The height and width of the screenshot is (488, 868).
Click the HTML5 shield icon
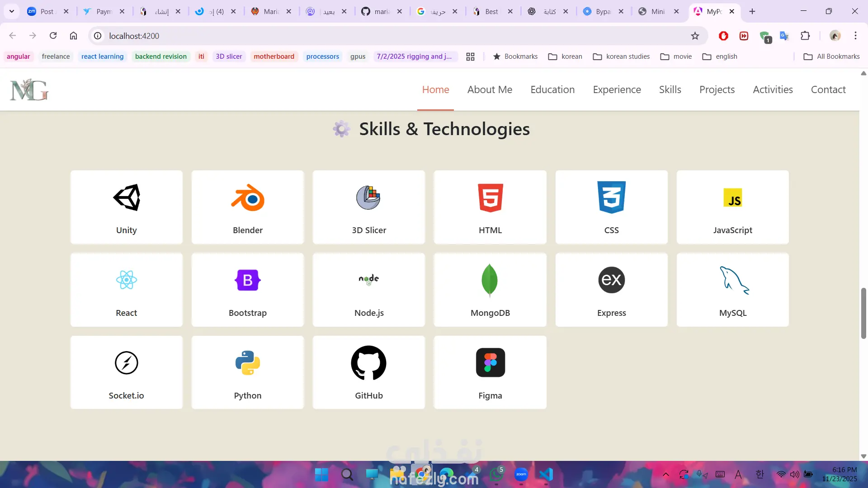tap(491, 197)
